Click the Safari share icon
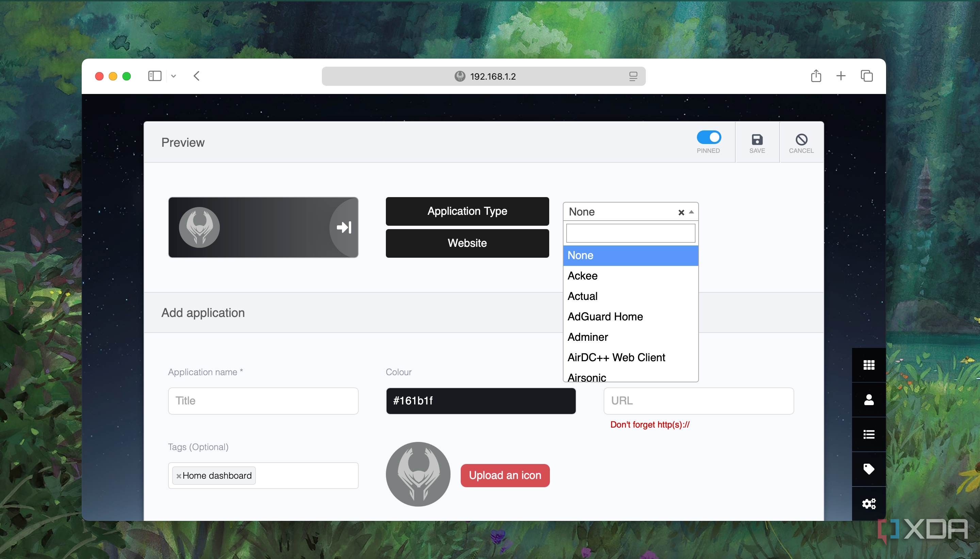Screen dimensions: 980x559 tap(816, 76)
